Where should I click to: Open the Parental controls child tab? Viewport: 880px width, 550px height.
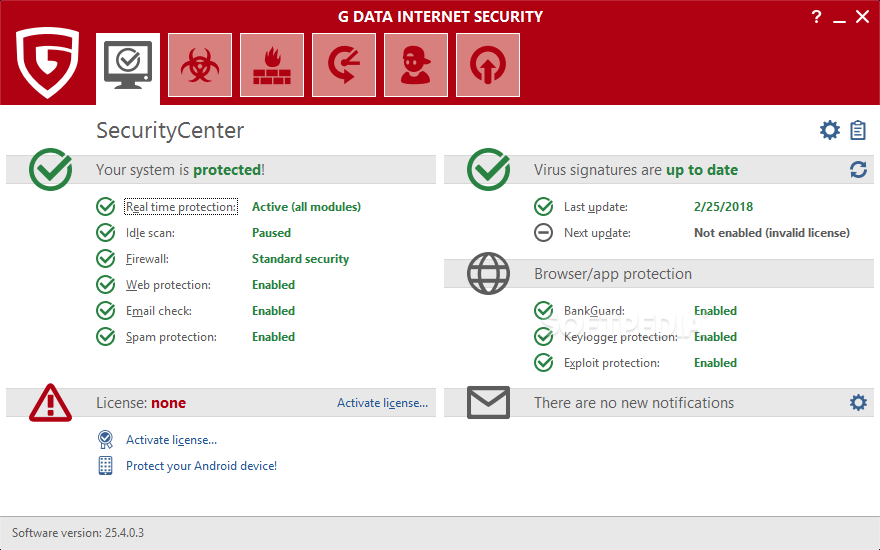pos(416,65)
